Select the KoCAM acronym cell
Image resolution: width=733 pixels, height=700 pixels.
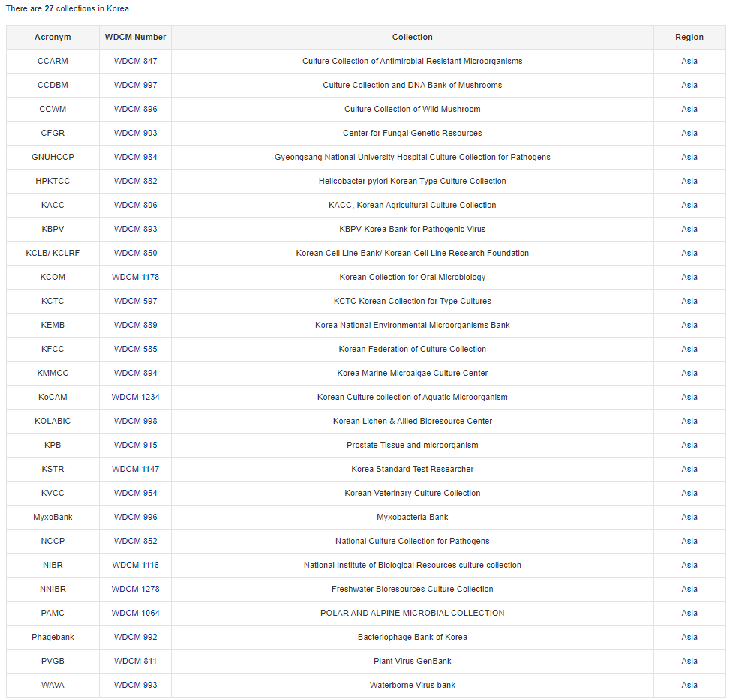[x=53, y=397]
